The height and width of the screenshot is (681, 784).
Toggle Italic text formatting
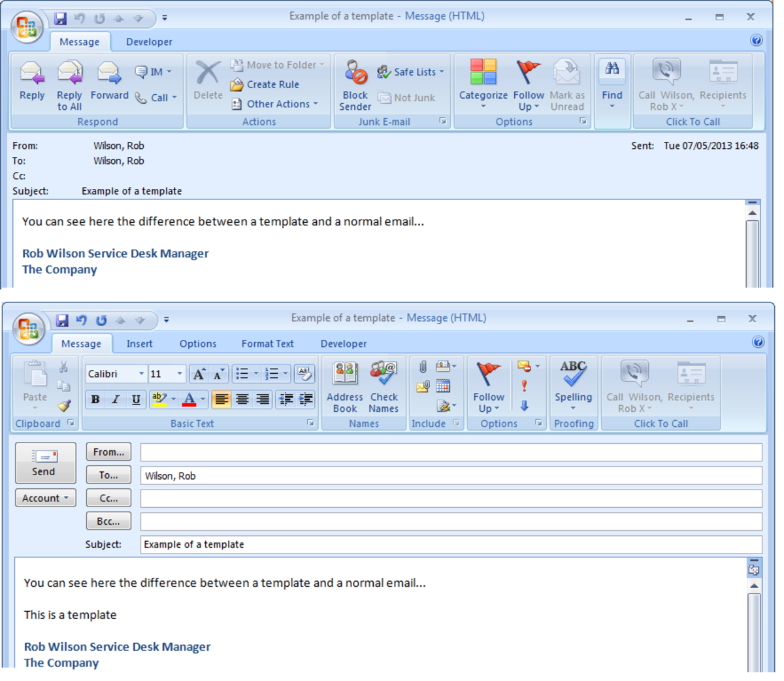116,399
